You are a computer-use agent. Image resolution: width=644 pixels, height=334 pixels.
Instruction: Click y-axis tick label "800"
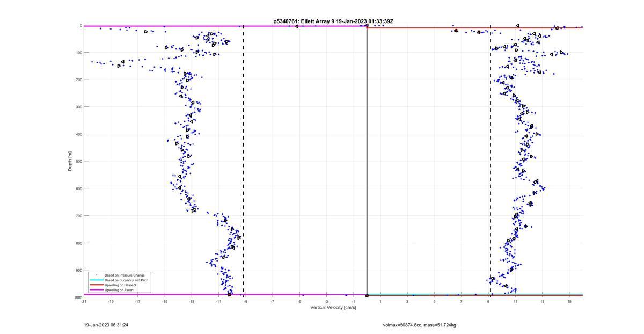[78, 243]
